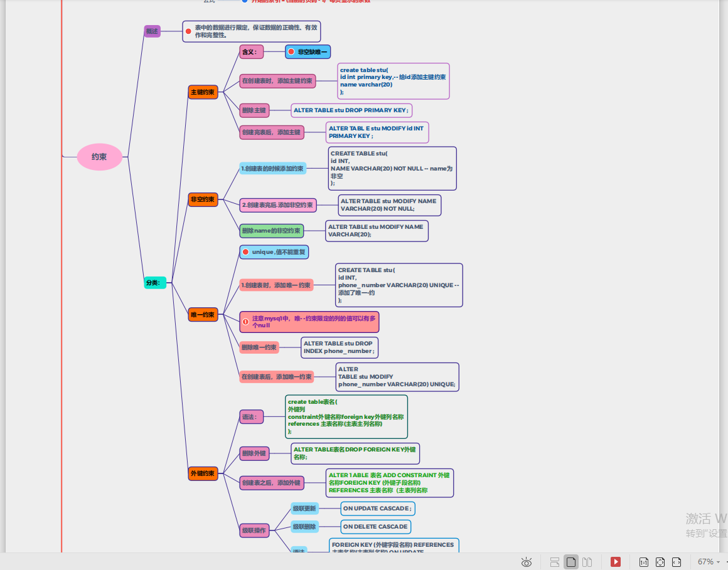Click phone_number VARCHAR(20) UNIQUE create box
Image resolution: width=728 pixels, height=570 pixels.
[x=399, y=285]
